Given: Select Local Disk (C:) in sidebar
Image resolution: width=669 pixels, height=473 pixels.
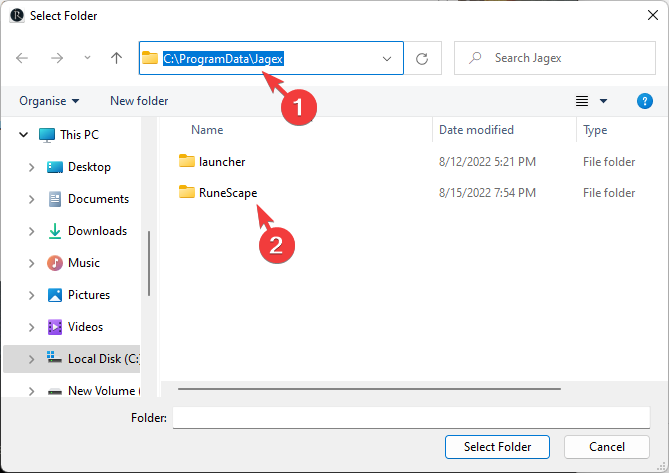Looking at the screenshot, I should coord(104,359).
